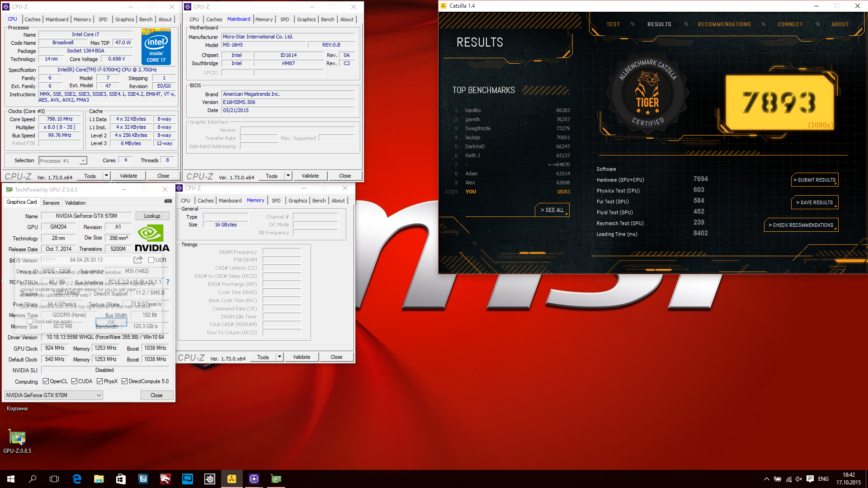868x488 pixels.
Task: Open the TEST tab in Catzilla
Action: [x=613, y=24]
